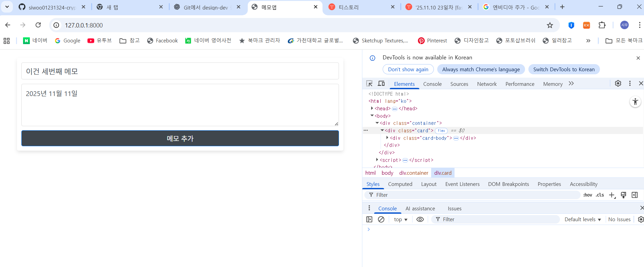The width and height of the screenshot is (644, 267).
Task: Open the Default levels dropdown
Action: click(583, 220)
